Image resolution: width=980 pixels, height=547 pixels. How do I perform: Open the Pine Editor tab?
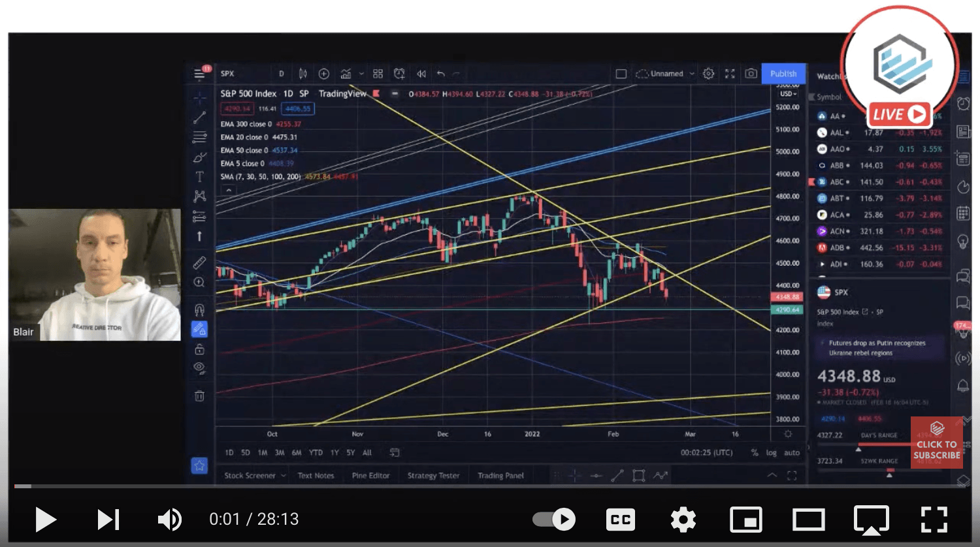(370, 476)
